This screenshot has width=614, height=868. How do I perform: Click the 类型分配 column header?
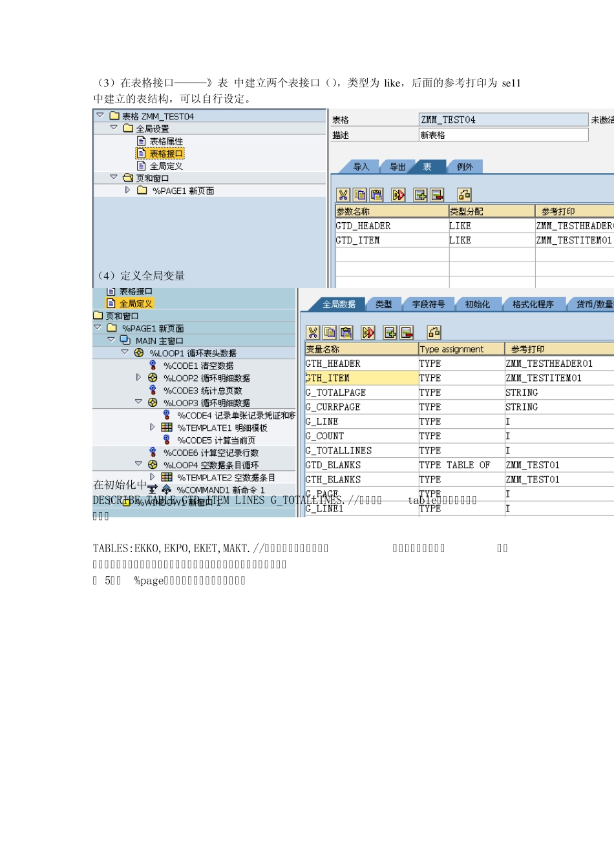pyautogui.click(x=492, y=211)
